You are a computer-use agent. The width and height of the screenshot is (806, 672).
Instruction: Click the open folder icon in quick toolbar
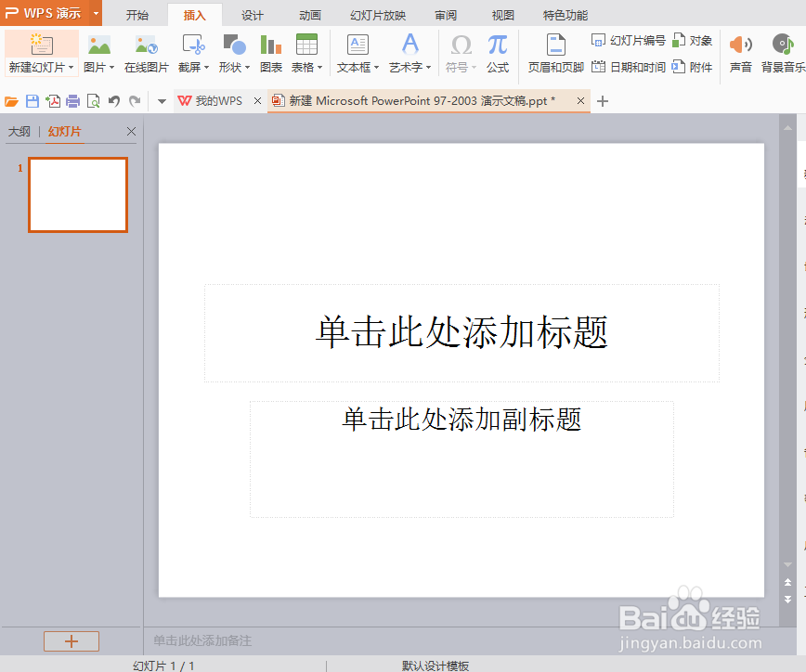pyautogui.click(x=11, y=101)
